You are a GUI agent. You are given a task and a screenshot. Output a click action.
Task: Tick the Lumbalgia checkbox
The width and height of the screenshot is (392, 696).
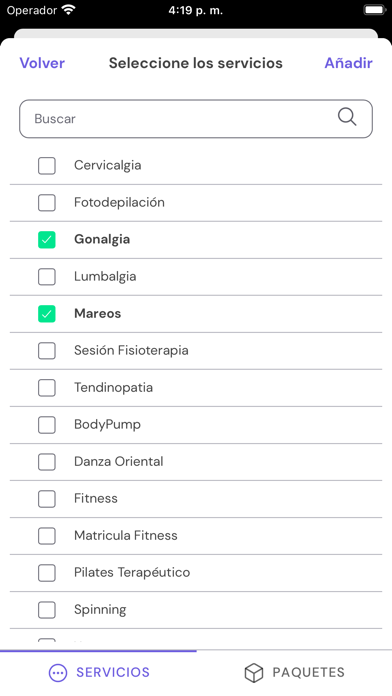tap(47, 277)
